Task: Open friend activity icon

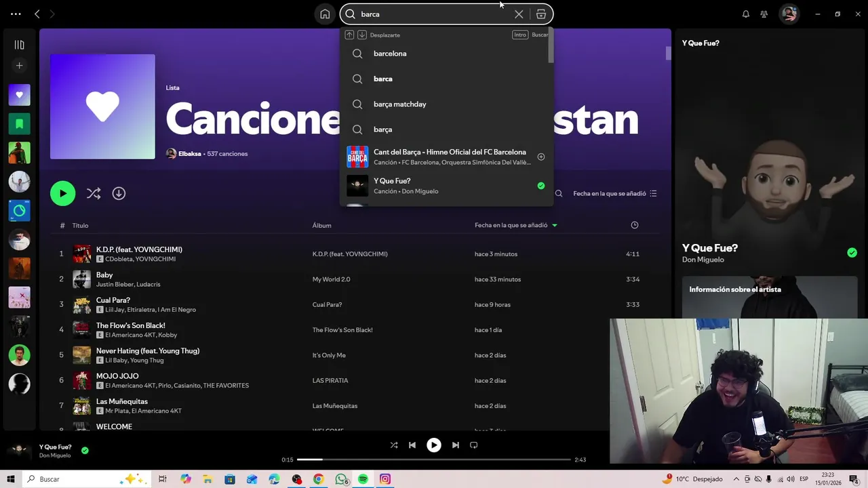Action: [x=764, y=14]
